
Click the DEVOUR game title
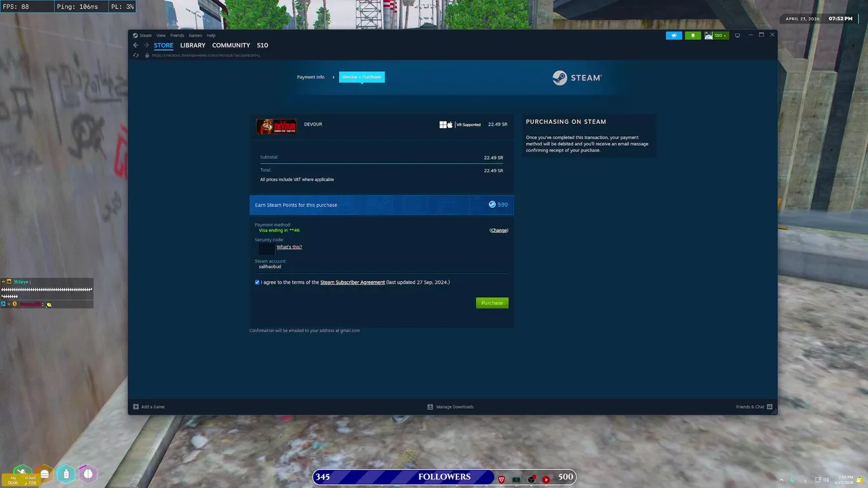pos(313,124)
